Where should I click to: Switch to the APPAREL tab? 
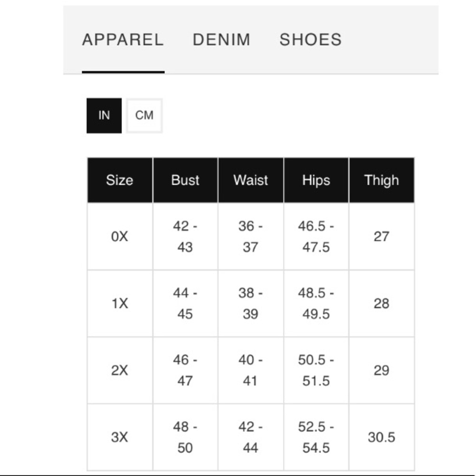123,40
